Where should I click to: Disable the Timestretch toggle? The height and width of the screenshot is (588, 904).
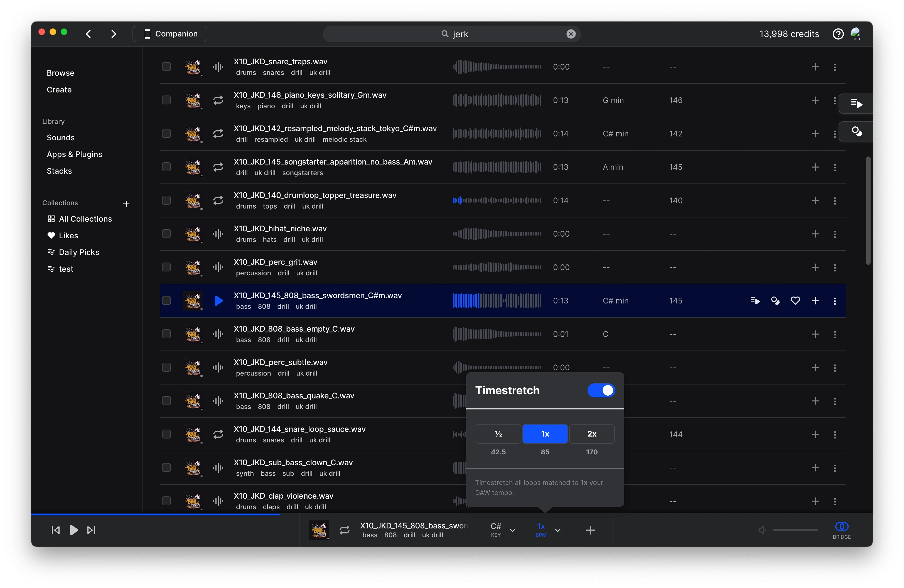(601, 390)
